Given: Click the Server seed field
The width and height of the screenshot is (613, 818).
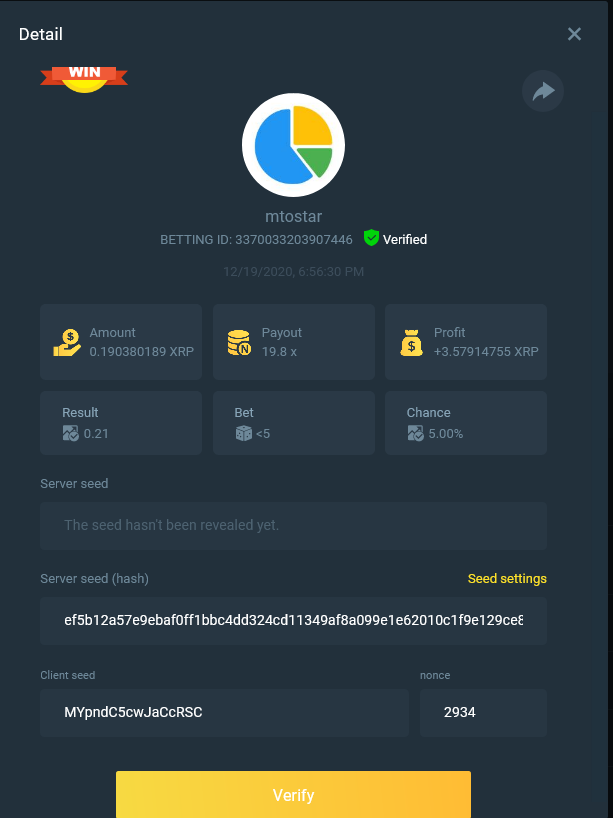Looking at the screenshot, I should point(293,525).
